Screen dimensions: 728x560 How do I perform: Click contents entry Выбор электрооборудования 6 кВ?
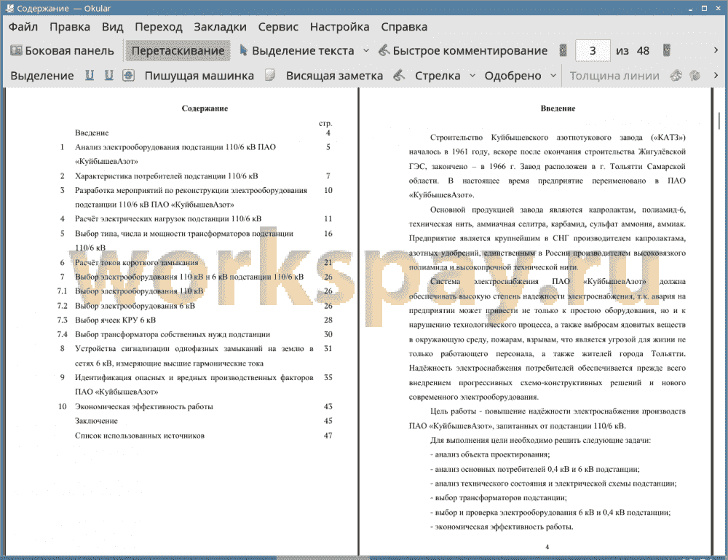tap(135, 306)
